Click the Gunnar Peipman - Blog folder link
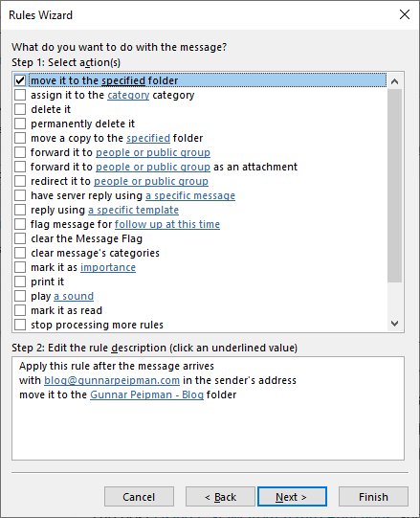The width and height of the screenshot is (420, 518). coord(147,394)
